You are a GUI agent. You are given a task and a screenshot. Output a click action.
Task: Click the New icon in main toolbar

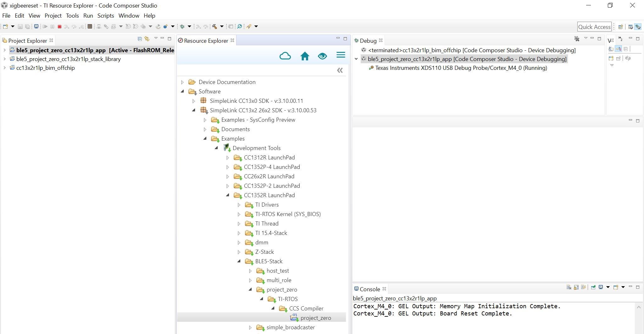click(x=5, y=26)
